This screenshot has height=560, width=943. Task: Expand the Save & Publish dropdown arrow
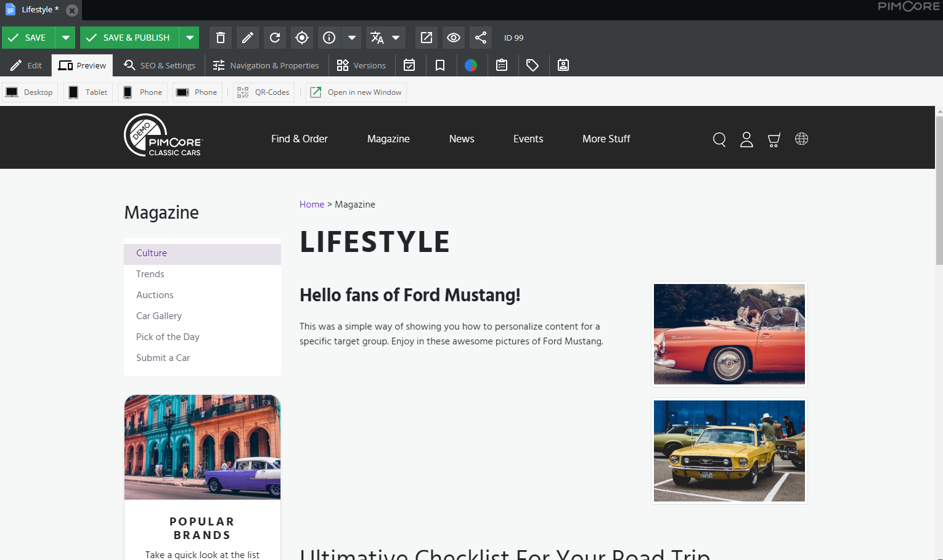click(x=190, y=38)
